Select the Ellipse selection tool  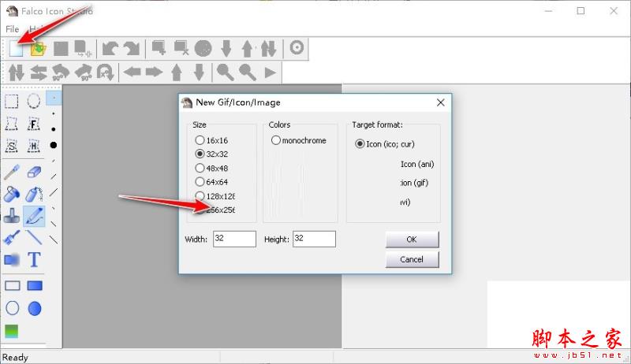[x=33, y=101]
